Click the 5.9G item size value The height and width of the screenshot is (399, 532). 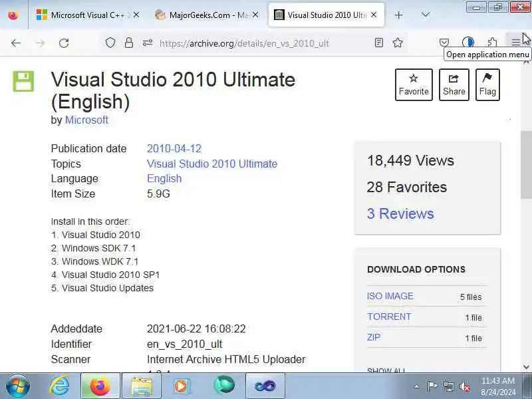tap(158, 194)
